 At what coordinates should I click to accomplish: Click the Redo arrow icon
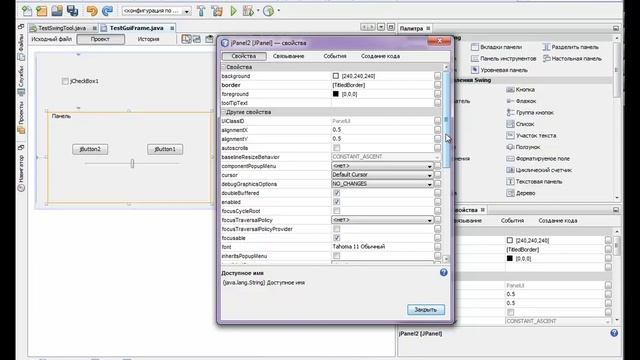(x=107, y=11)
